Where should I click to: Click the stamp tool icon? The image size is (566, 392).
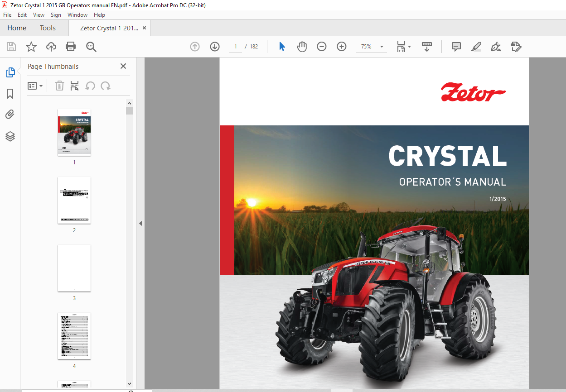[x=516, y=47]
